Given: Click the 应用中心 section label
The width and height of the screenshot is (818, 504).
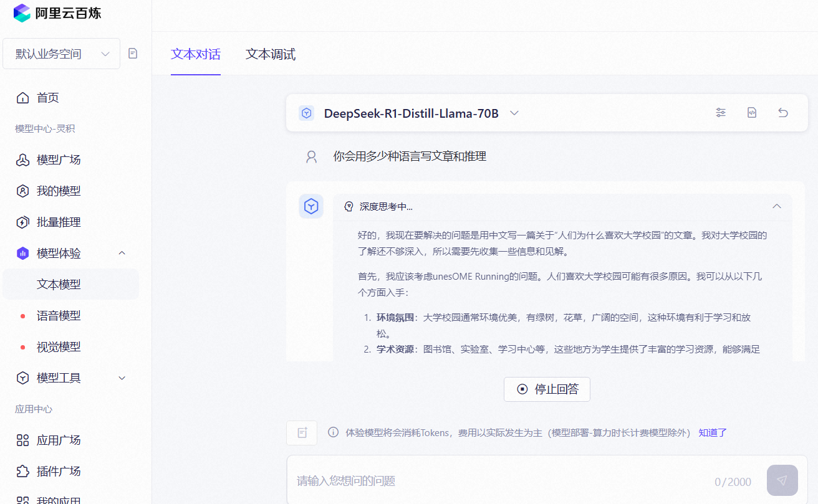Looking at the screenshot, I should click(34, 409).
